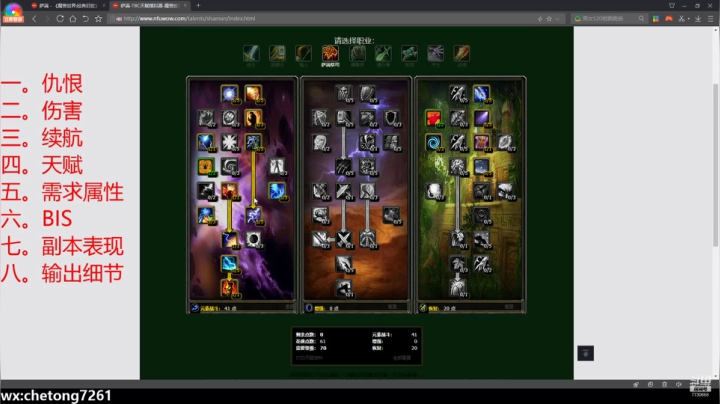
Task: Open a new browser tab
Action: 198,6
